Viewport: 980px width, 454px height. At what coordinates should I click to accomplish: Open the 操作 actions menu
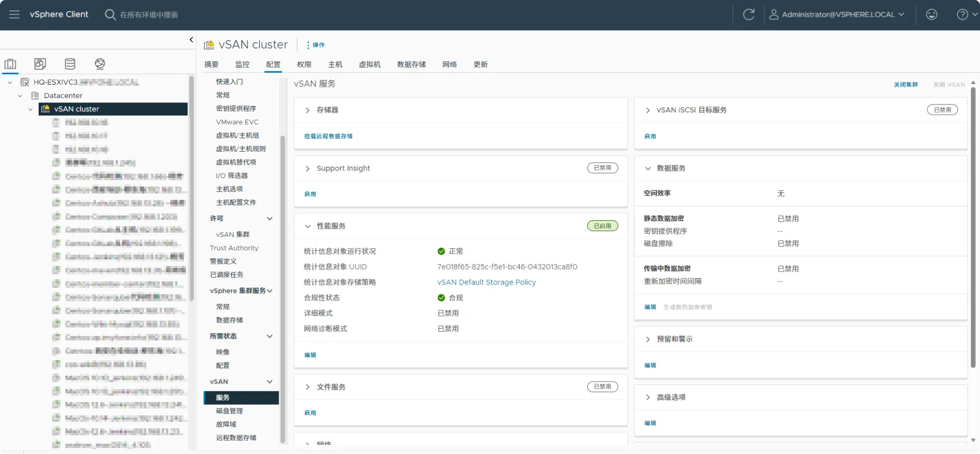(316, 45)
